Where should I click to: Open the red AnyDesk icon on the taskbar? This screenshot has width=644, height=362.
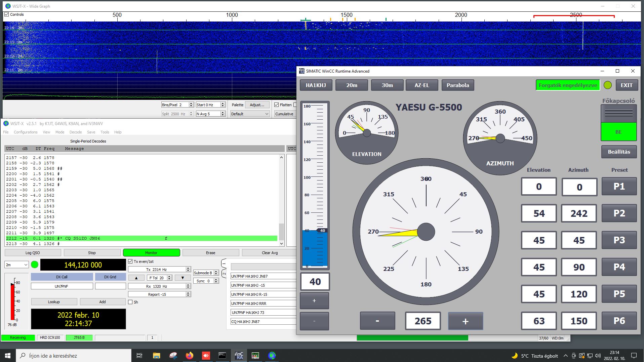(206, 355)
